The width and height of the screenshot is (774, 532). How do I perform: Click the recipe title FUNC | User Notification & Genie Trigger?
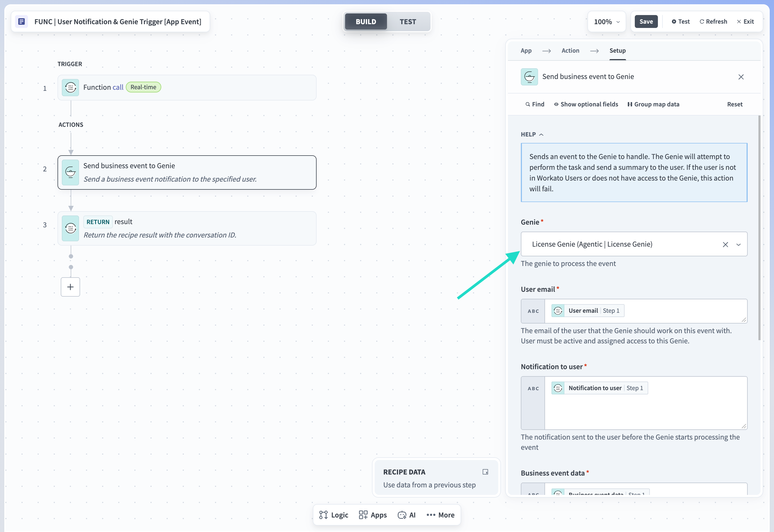118,22
